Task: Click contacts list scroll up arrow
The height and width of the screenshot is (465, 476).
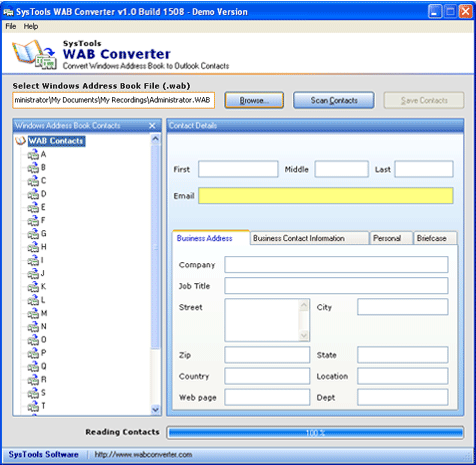Action: coord(155,139)
